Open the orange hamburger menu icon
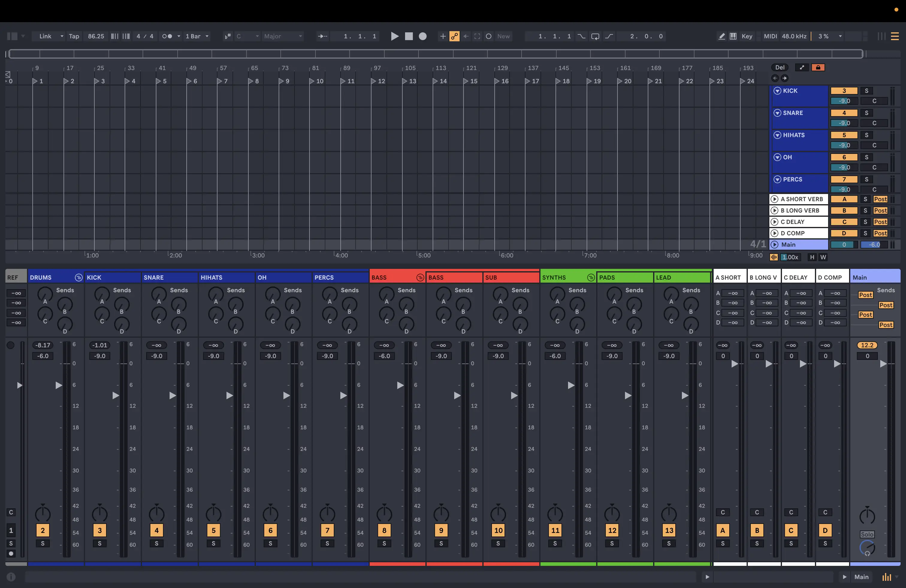 pos(895,36)
